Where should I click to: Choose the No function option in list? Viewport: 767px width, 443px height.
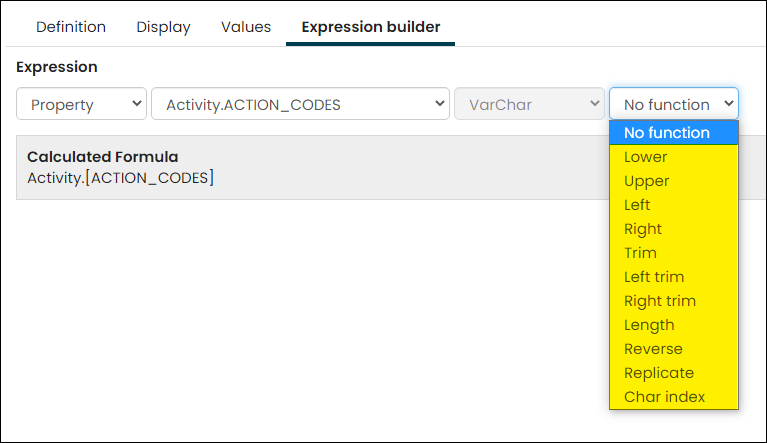coord(674,133)
